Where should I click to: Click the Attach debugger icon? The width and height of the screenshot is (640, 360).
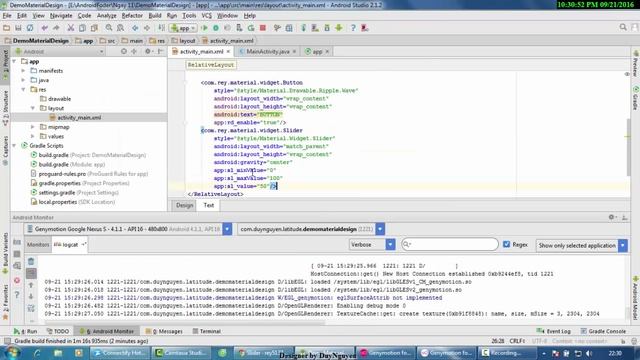click(x=239, y=28)
